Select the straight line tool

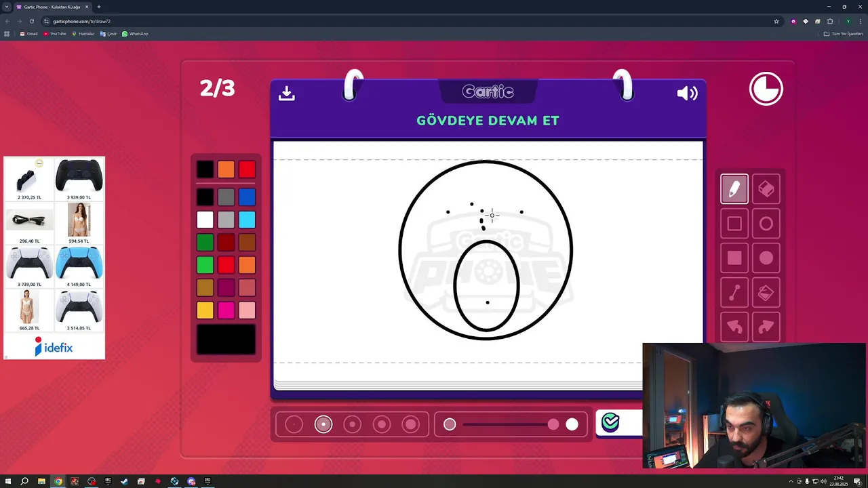point(734,293)
